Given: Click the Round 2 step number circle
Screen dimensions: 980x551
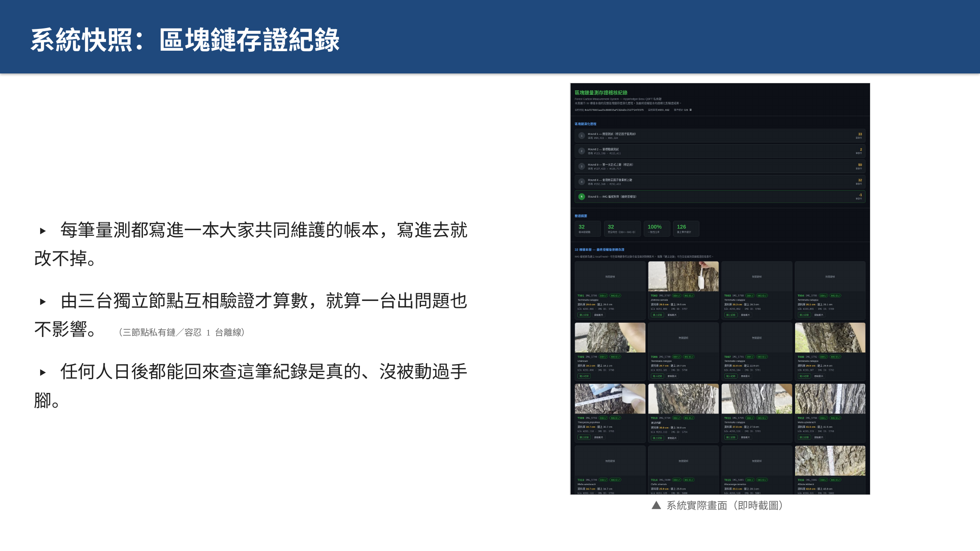Looking at the screenshot, I should click(x=581, y=151).
